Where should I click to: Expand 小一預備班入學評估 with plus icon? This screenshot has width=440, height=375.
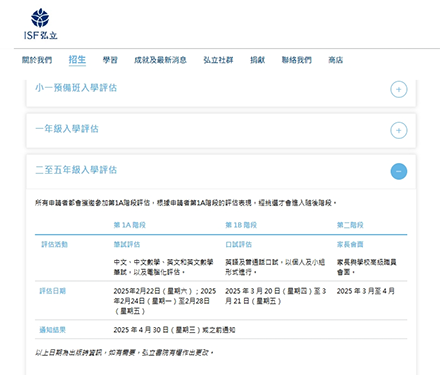pyautogui.click(x=399, y=89)
